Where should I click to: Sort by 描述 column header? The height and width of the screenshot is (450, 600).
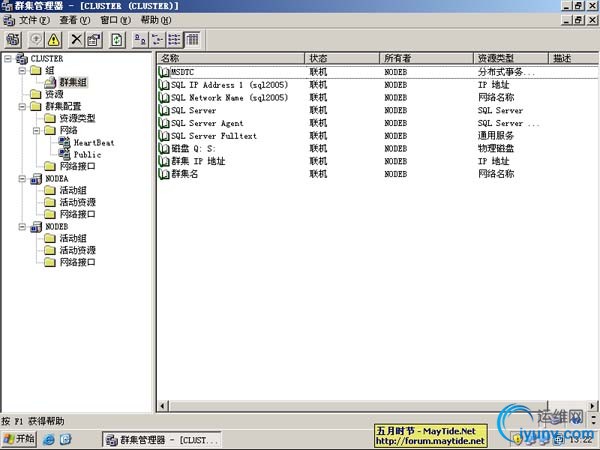574,58
